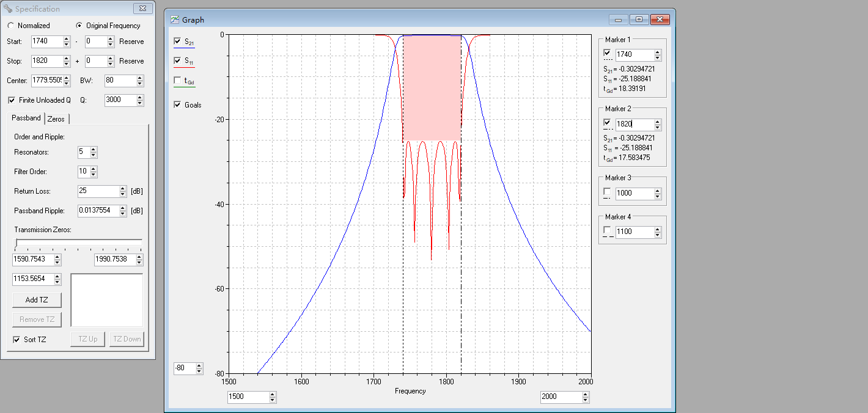The width and height of the screenshot is (868, 413).
Task: Click the Transmission Zeros slider handle
Action: [16, 243]
